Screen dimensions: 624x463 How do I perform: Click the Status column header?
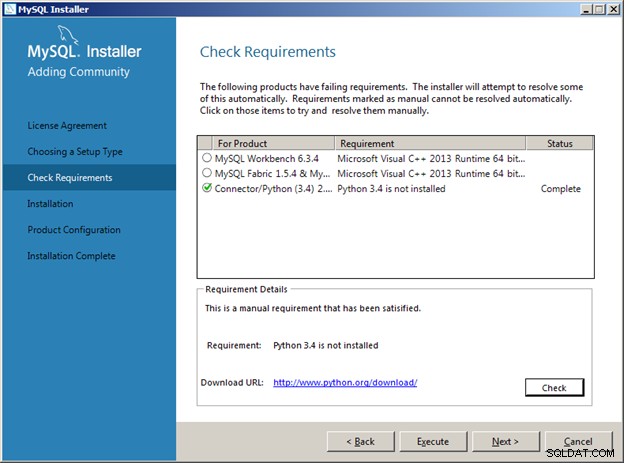point(560,143)
